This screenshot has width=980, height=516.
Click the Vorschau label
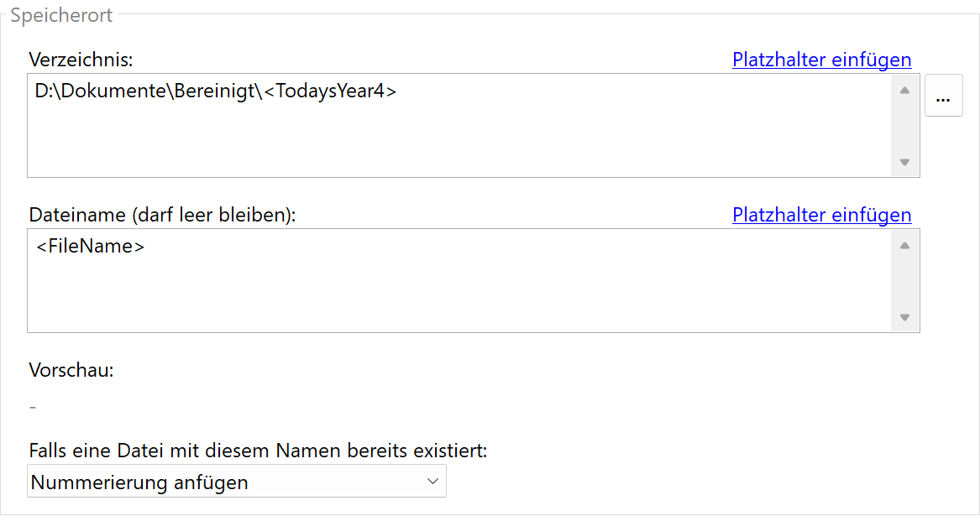[x=71, y=370]
